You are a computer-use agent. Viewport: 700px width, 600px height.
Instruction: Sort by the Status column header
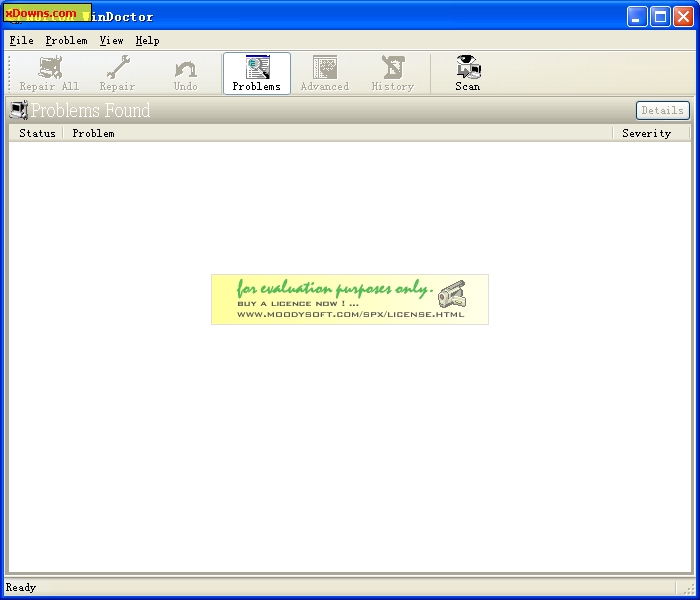37,133
